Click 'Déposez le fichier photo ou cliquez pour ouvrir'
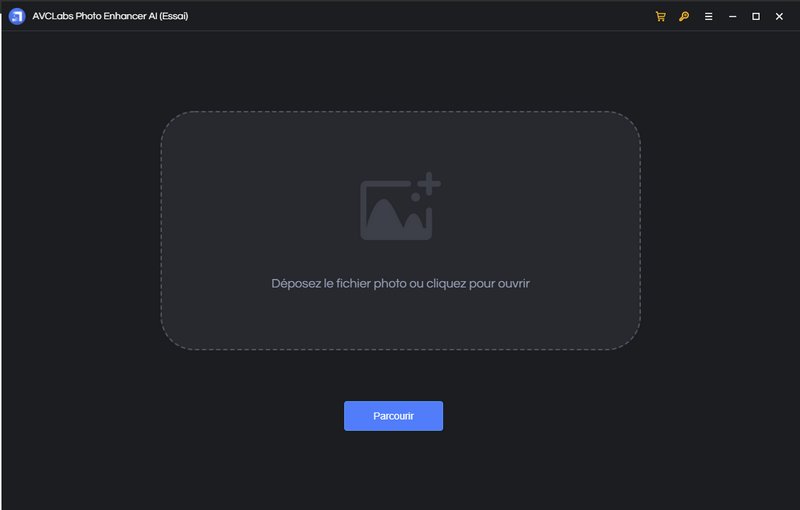 (x=401, y=284)
